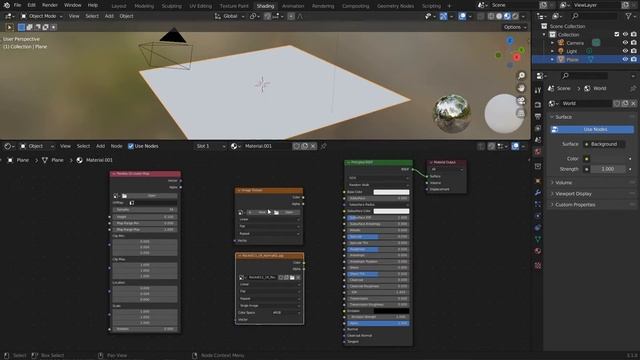
Task: Collapse the Surface panel
Action: point(563,117)
